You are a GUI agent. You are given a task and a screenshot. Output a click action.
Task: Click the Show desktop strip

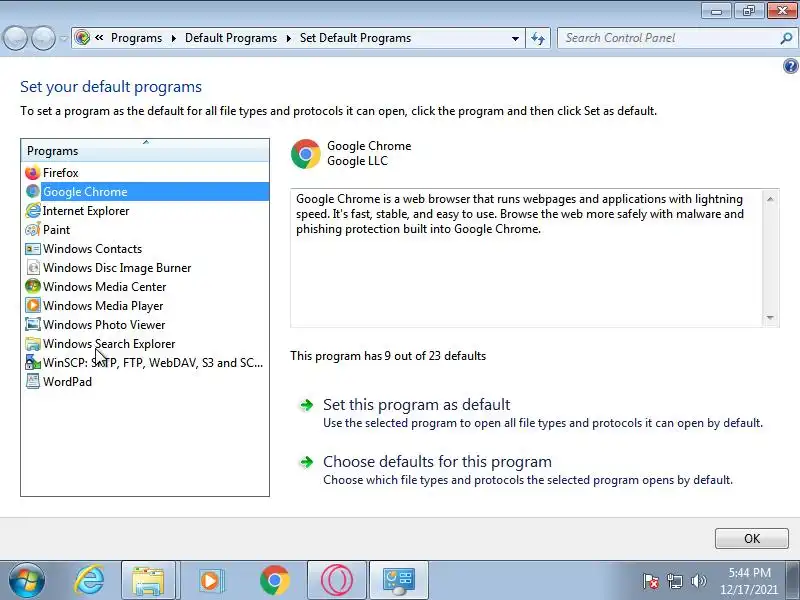coord(794,580)
